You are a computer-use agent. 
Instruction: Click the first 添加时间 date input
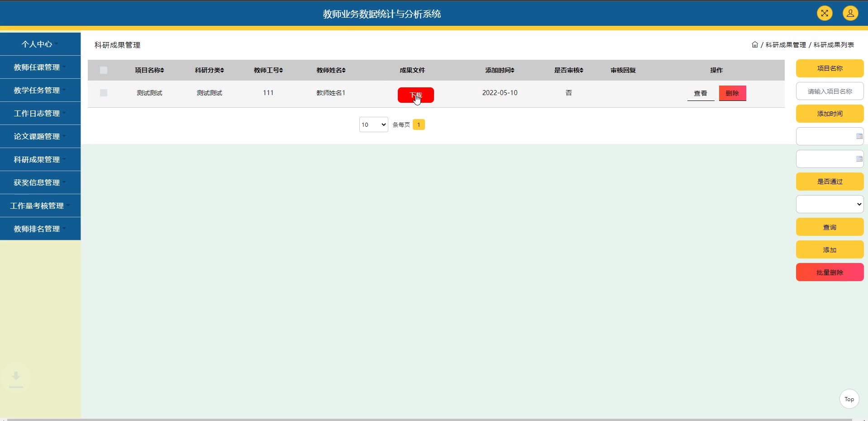[x=830, y=136]
